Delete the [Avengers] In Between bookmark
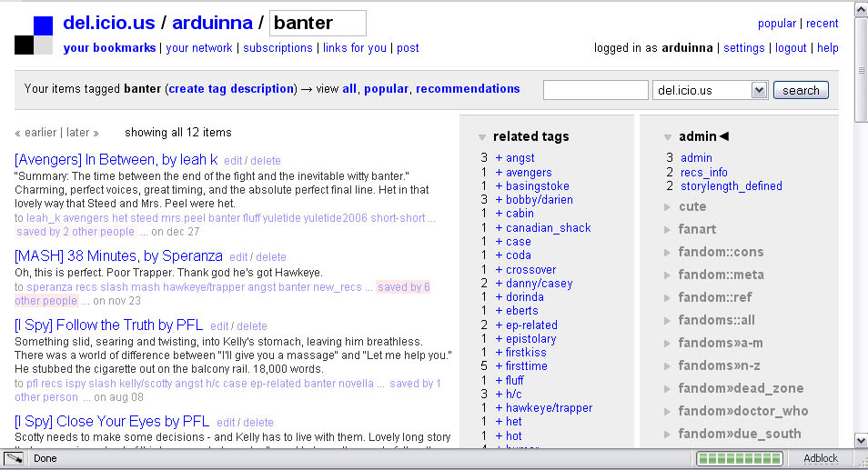The width and height of the screenshot is (868, 470). tap(266, 161)
